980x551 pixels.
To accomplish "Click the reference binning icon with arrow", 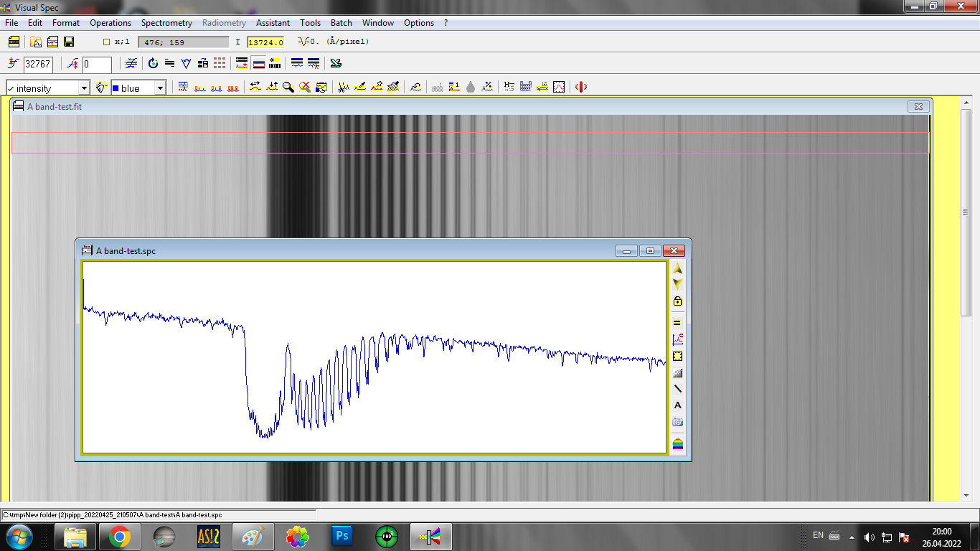I will pos(242,64).
